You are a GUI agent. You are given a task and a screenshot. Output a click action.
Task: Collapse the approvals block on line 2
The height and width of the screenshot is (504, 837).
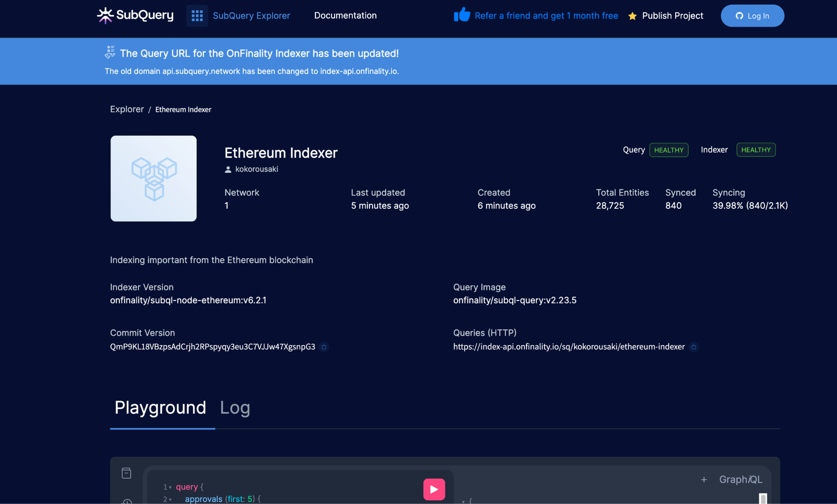170,499
